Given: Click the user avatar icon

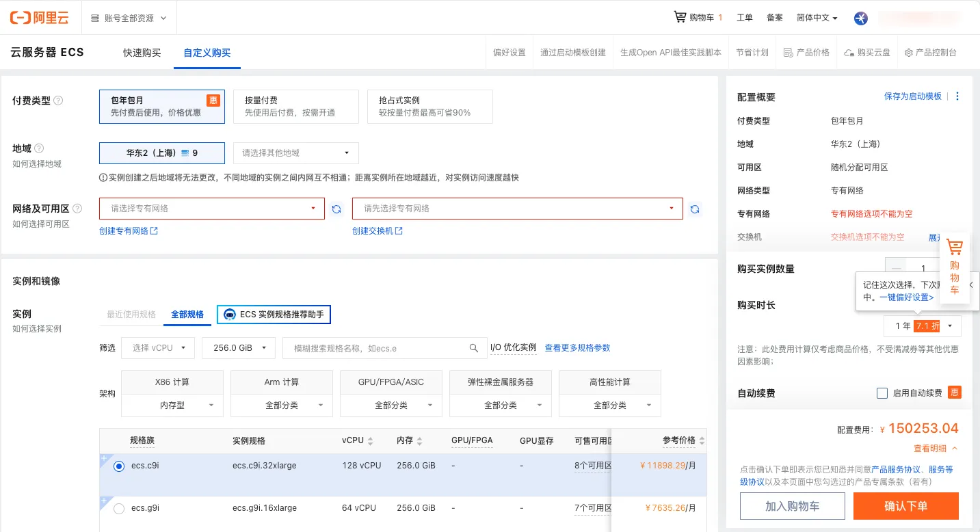Looking at the screenshot, I should (861, 18).
